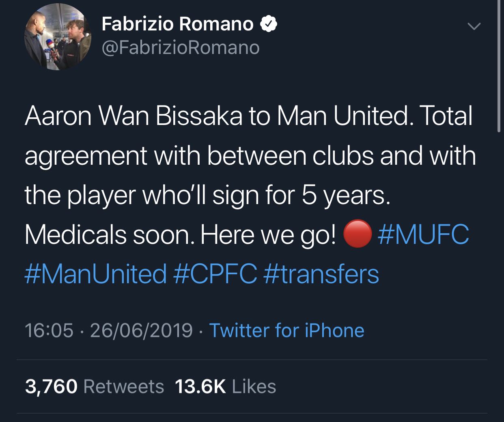
Task: Open the tweet options chevron menu
Action: coord(474,26)
